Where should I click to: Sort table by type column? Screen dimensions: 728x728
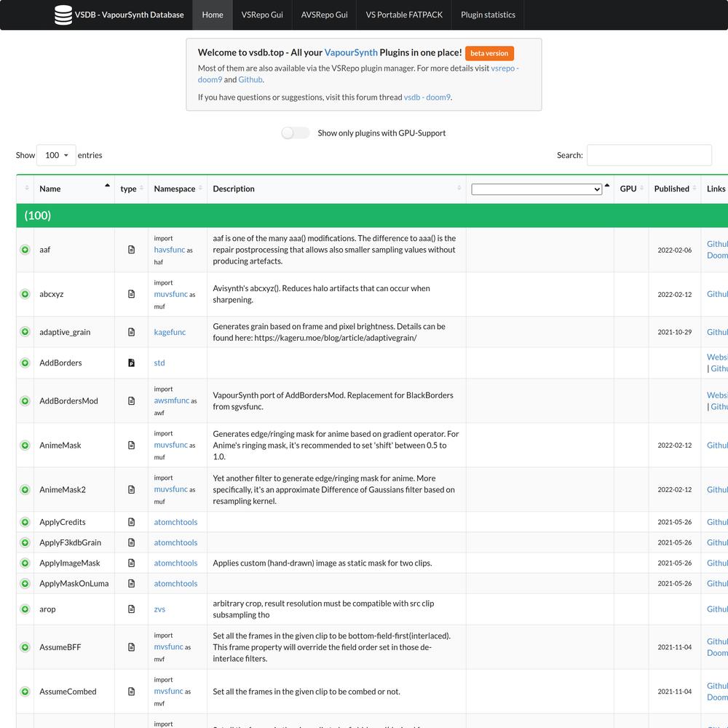131,189
